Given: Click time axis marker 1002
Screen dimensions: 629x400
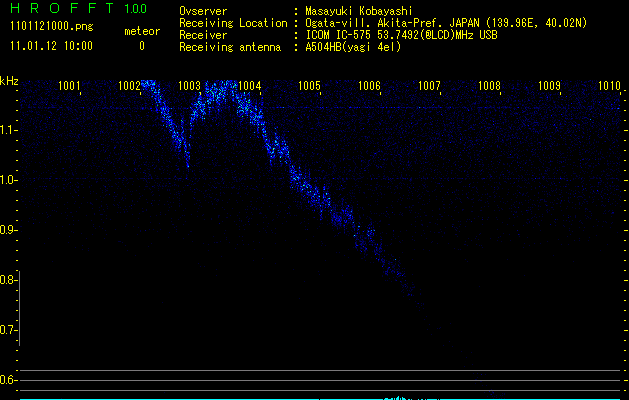Looking at the screenshot, I should (x=129, y=86).
